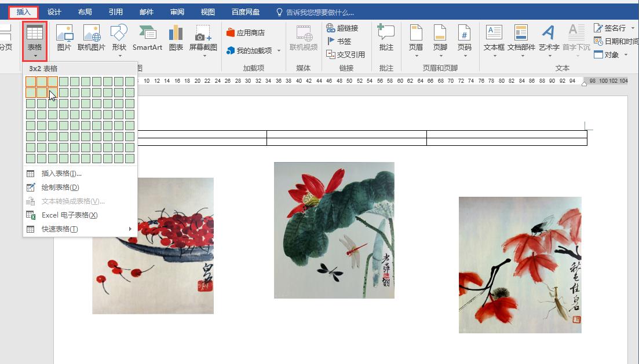Select 绘制表格 draw table option
Screen dimensions: 639x364
tap(60, 187)
